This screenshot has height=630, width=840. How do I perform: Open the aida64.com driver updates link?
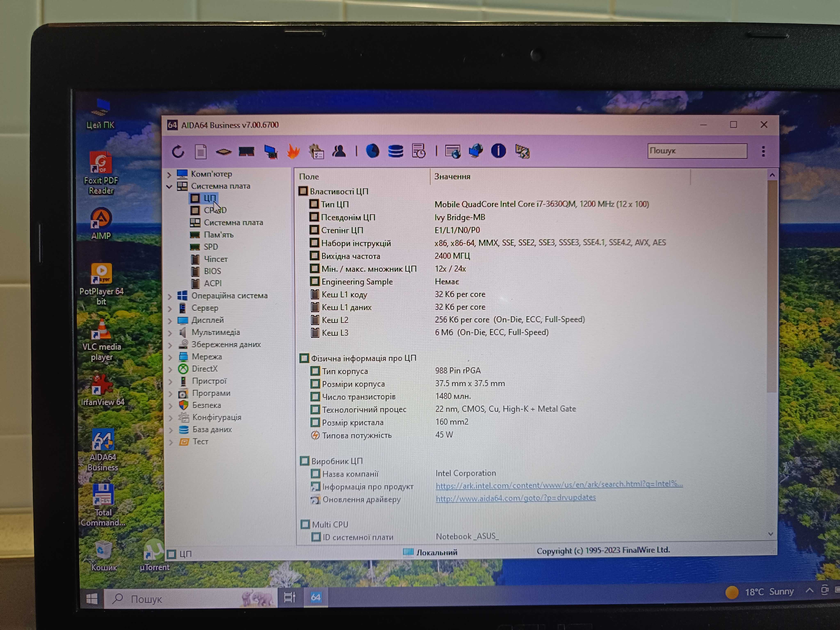point(515,498)
